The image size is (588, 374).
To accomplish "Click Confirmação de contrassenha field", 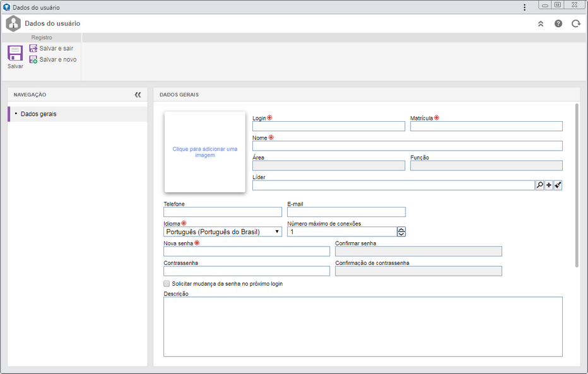I will coord(418,271).
